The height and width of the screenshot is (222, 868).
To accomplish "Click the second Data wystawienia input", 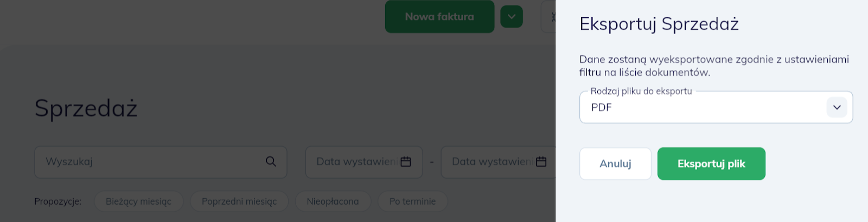I will tap(498, 162).
